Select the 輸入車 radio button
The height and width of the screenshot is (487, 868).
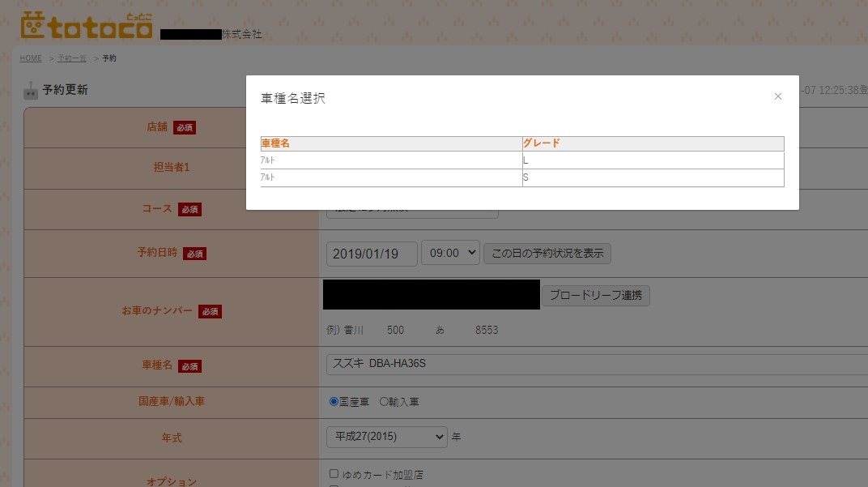tap(384, 402)
